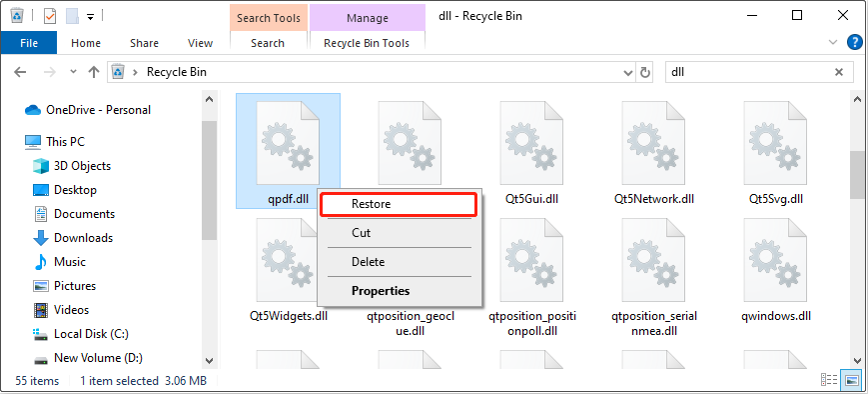Select the Qt5Gui.dll file icon
The width and height of the screenshot is (868, 394).
point(531,143)
